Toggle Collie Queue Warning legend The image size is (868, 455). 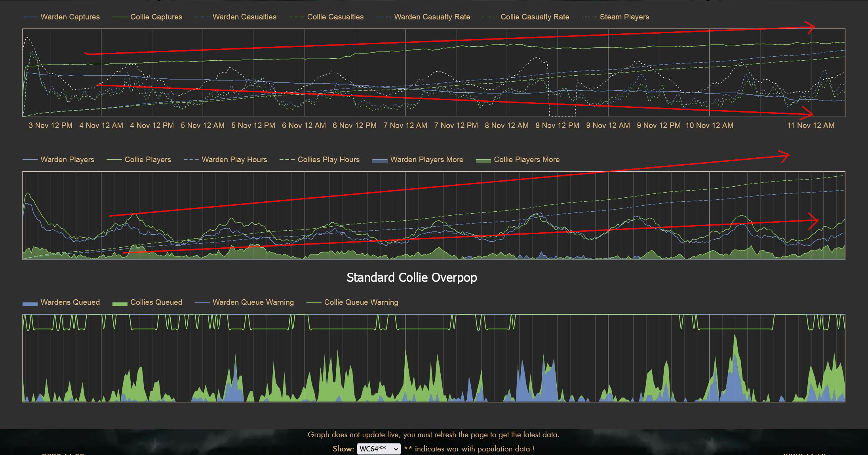coord(361,302)
